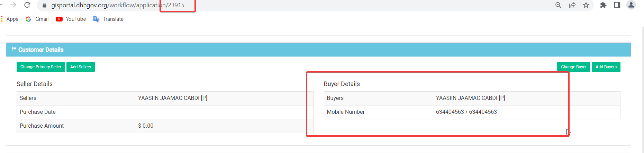Click the Change Primary Seller button

tap(41, 67)
